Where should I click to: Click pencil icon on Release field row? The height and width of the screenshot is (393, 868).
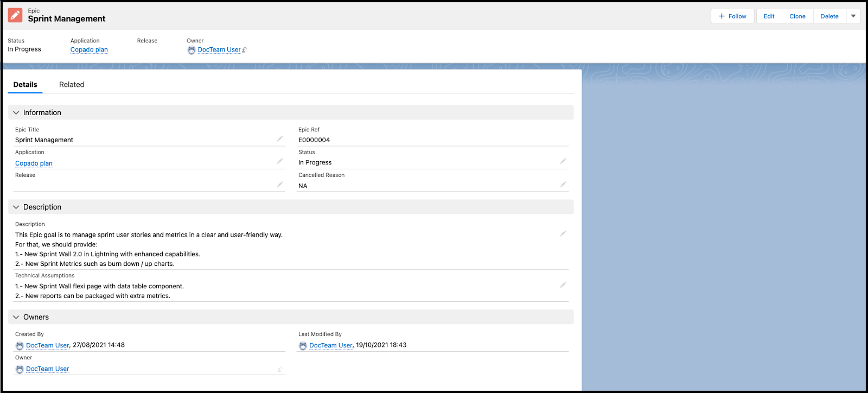pyautogui.click(x=280, y=185)
